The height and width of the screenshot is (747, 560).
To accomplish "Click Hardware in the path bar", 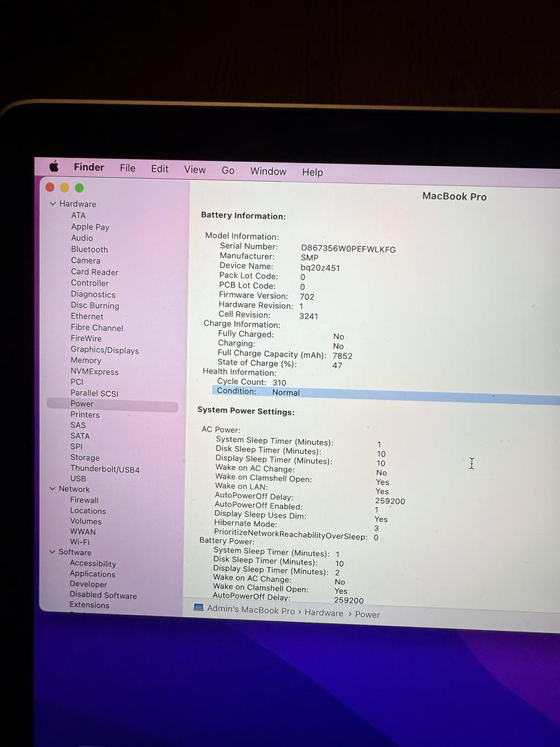I will click(x=324, y=613).
